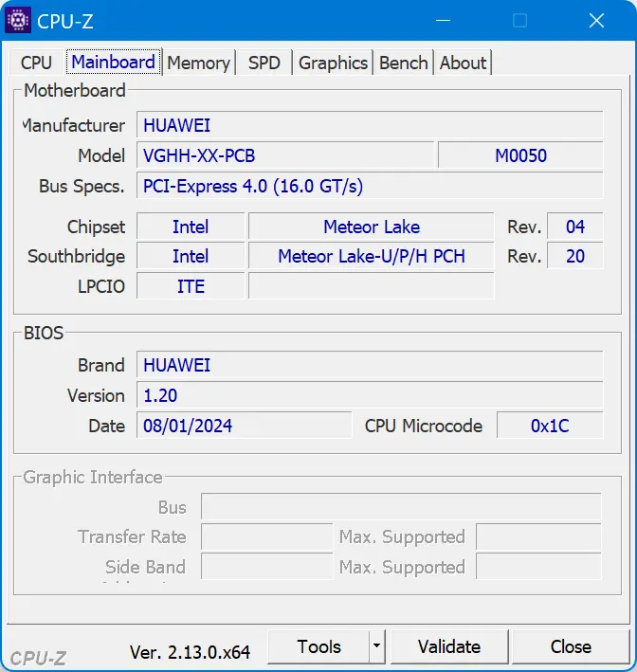Click the Model field VGHH-XX-PCB
Image resolution: width=637 pixels, height=672 pixels.
click(x=285, y=155)
